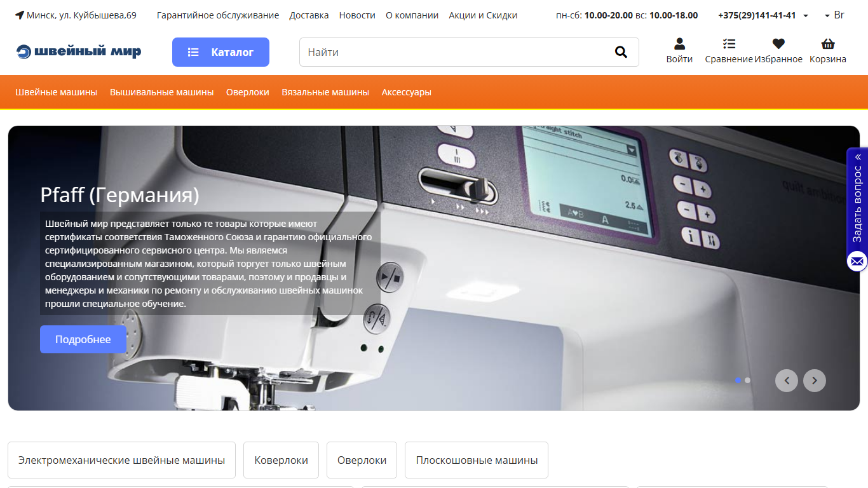Select Оверлоки category button below banner
Screen dimensions: 868x488
tap(362, 460)
